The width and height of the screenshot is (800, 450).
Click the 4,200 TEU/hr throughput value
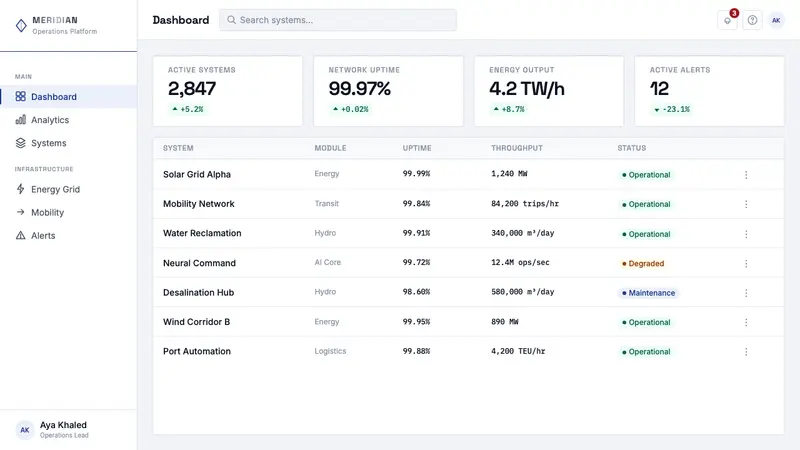(518, 351)
